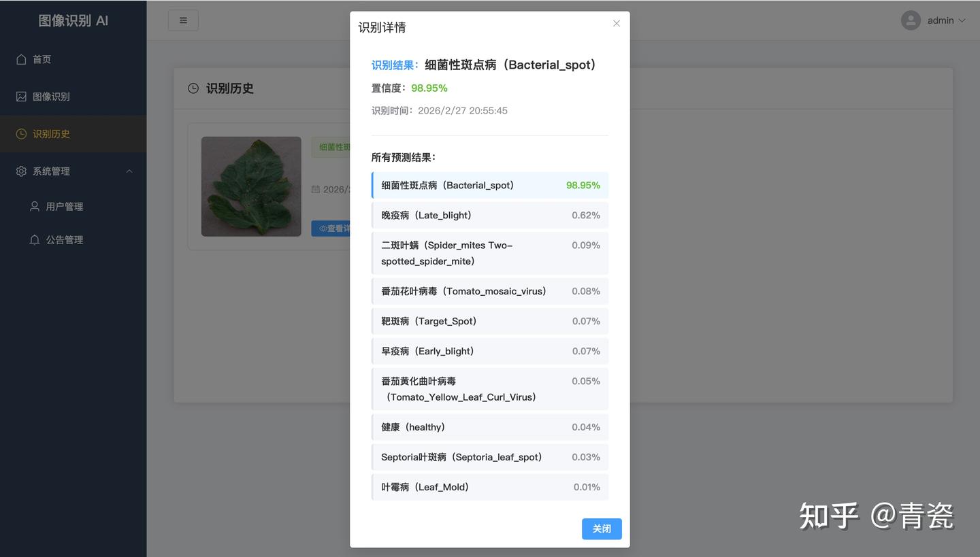This screenshot has width=980, height=557.
Task: Select the 细菌性斑点病 (Bacterial_spot) 98.95% row
Action: pyautogui.click(x=490, y=185)
